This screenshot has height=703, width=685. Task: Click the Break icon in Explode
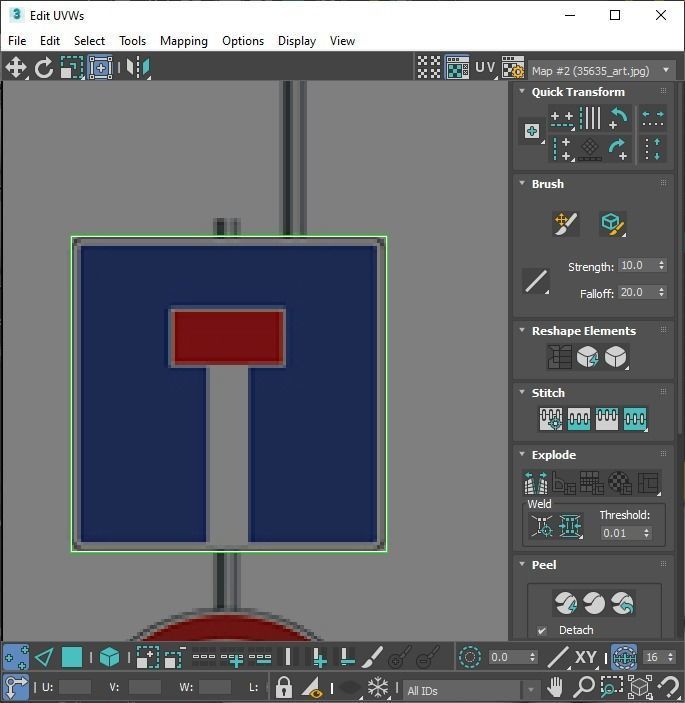click(536, 482)
